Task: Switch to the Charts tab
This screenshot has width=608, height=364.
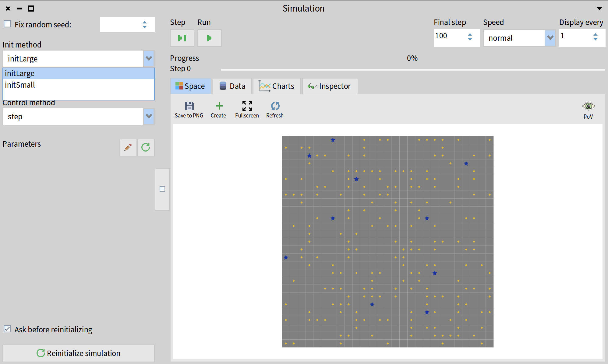Action: [277, 86]
